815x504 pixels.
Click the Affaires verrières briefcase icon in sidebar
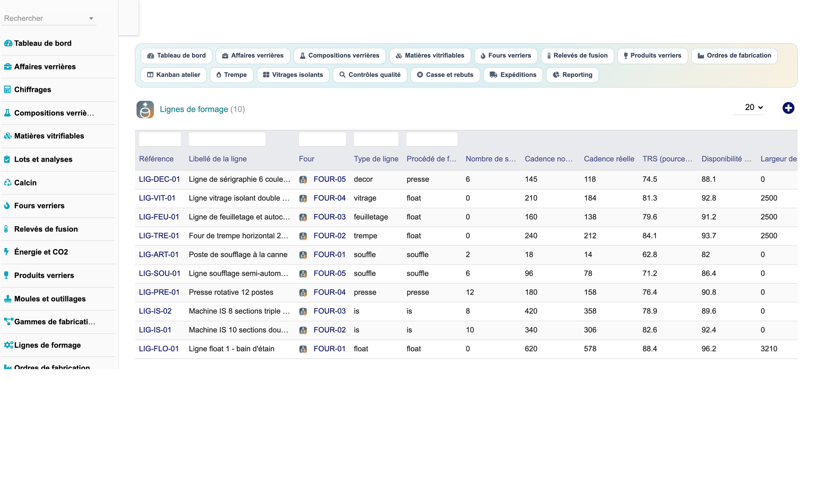pyautogui.click(x=8, y=67)
